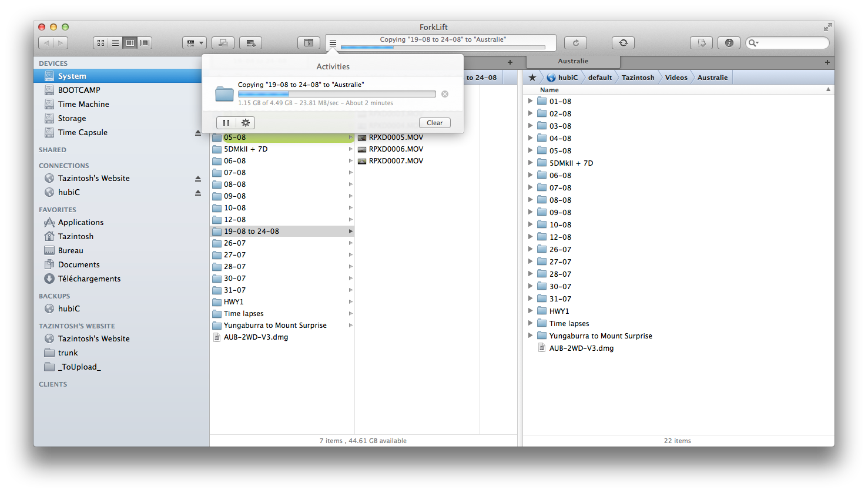Screen dimensions: 868x493
Task: Open the activity settings gear menu
Action: (246, 123)
